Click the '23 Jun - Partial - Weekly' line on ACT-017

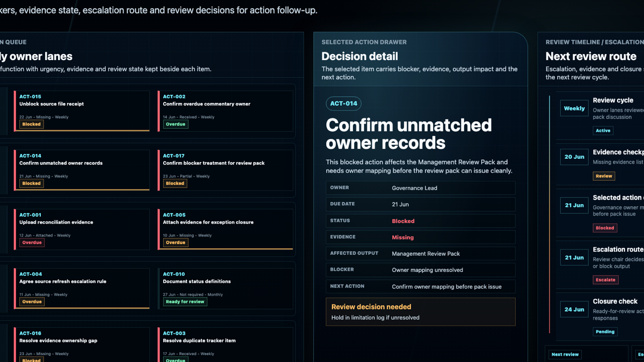186,176
